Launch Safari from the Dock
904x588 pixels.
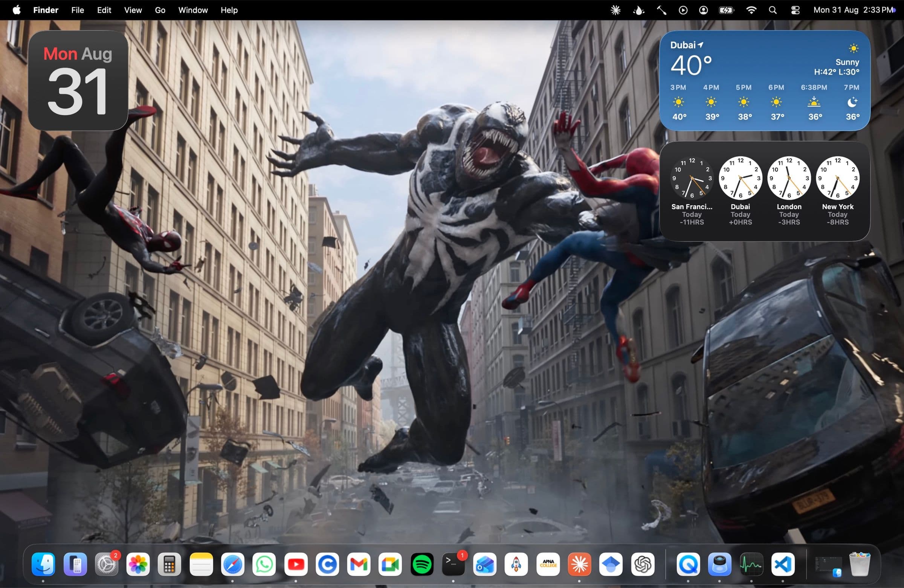[x=232, y=564]
